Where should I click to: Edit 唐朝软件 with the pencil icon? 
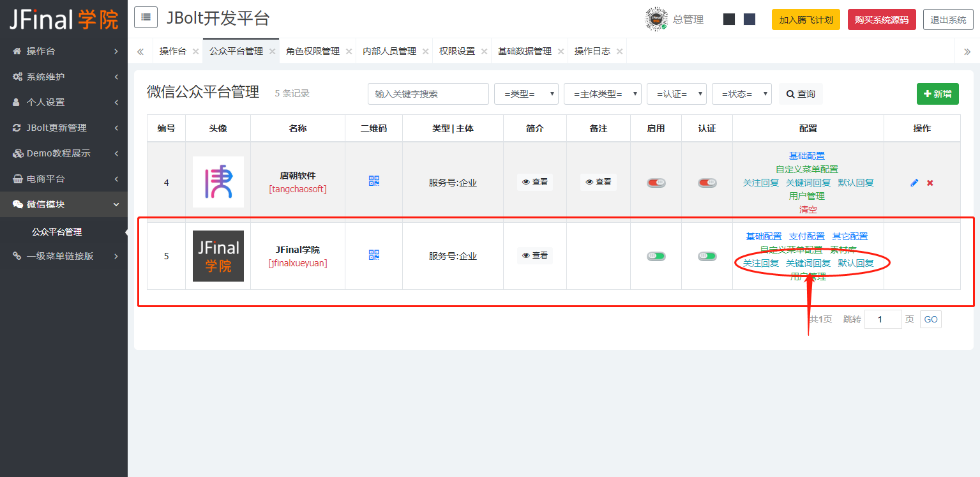click(x=914, y=183)
